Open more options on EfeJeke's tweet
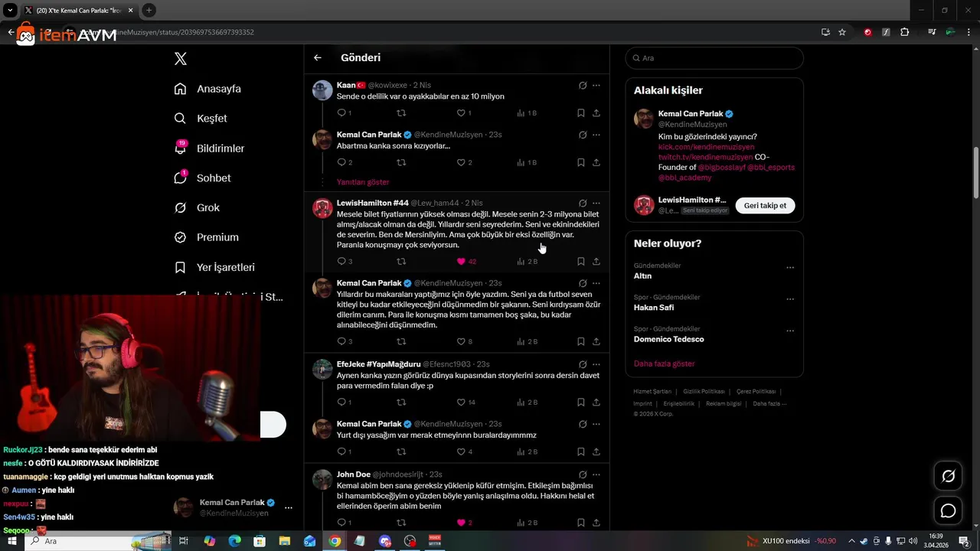Screen dimensions: 980x551 point(596,364)
